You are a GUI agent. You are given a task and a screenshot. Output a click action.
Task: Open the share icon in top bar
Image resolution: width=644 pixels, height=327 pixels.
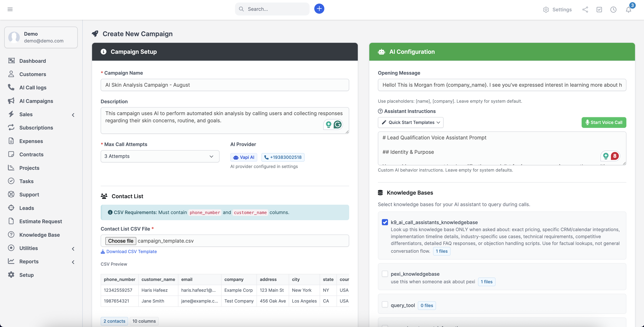click(x=585, y=10)
